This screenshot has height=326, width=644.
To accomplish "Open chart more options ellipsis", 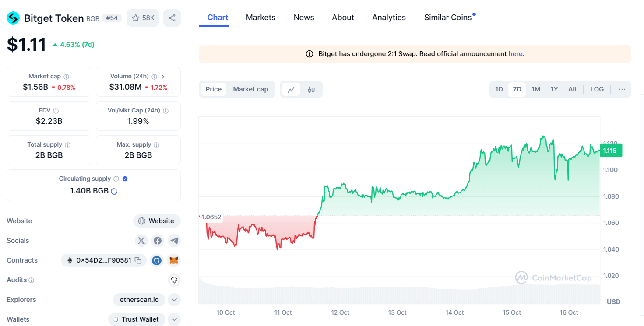I will click(x=622, y=89).
